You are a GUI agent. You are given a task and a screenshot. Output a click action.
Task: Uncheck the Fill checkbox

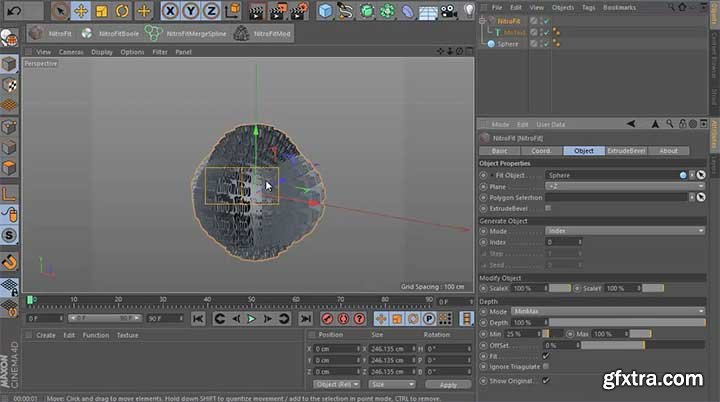coord(545,356)
